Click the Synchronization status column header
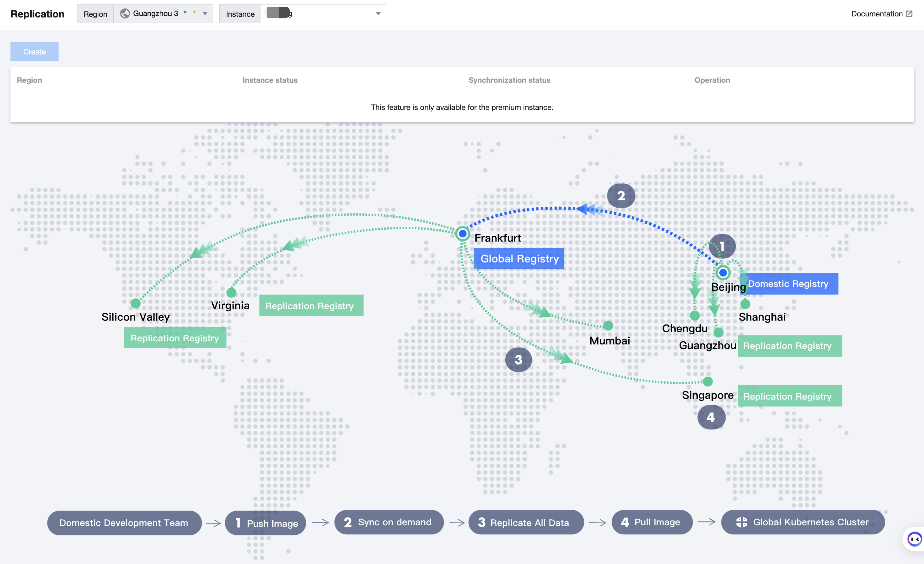The height and width of the screenshot is (564, 924). click(x=509, y=80)
